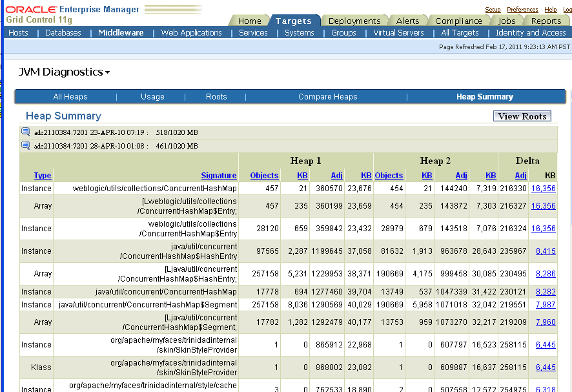Image resolution: width=572 pixels, height=392 pixels.
Task: Open the 7,987 delta link
Action: pyautogui.click(x=546, y=304)
